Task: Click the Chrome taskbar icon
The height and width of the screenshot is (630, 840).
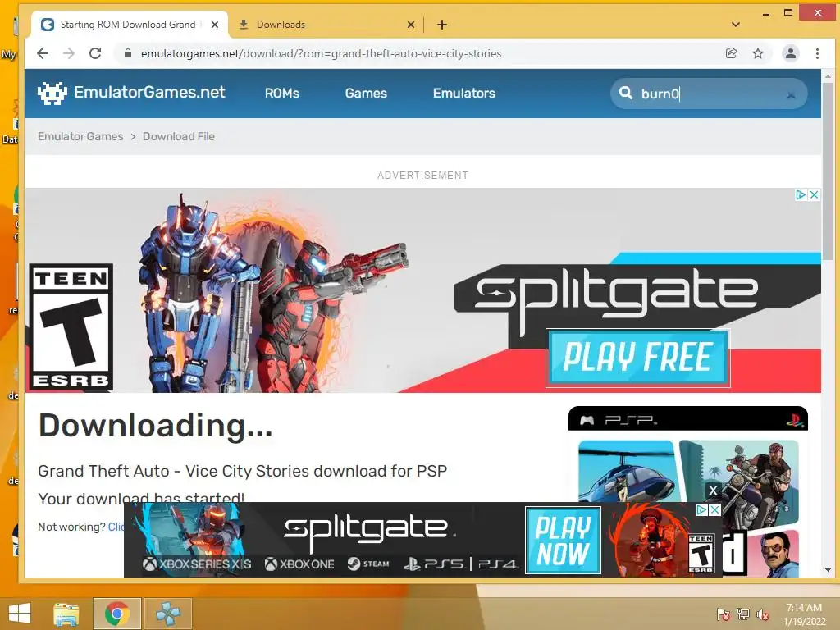Action: tap(116, 614)
